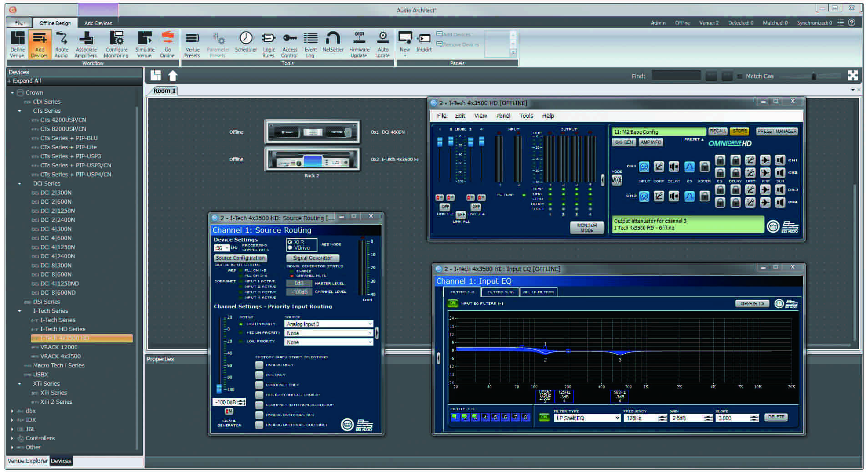The image size is (868, 472).
Task: Expand the dbx tree node
Action: point(12,411)
